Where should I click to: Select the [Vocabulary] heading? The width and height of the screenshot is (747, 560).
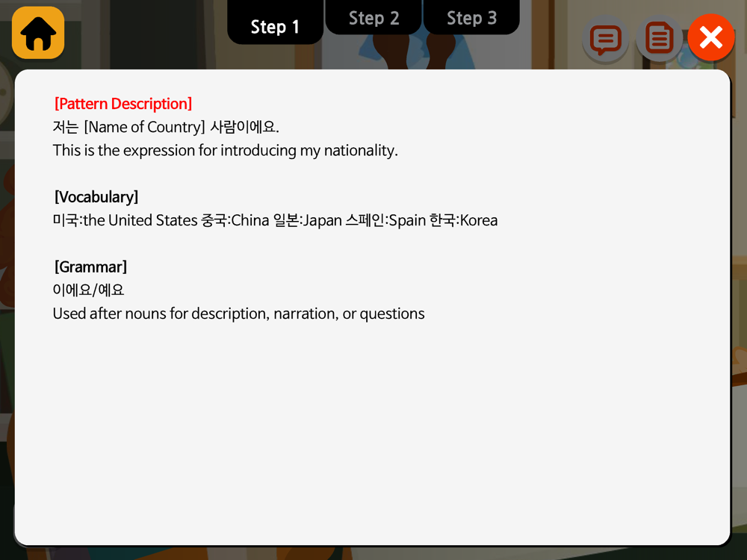tap(96, 197)
